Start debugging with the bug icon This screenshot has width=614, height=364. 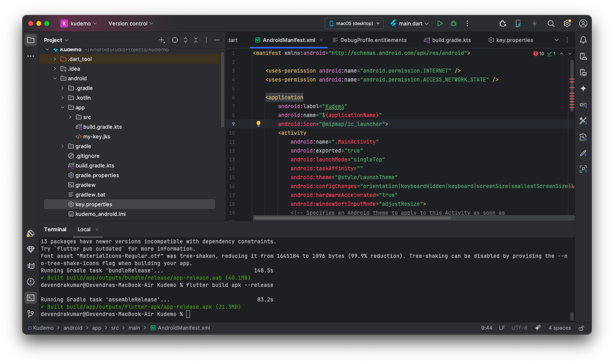[454, 23]
